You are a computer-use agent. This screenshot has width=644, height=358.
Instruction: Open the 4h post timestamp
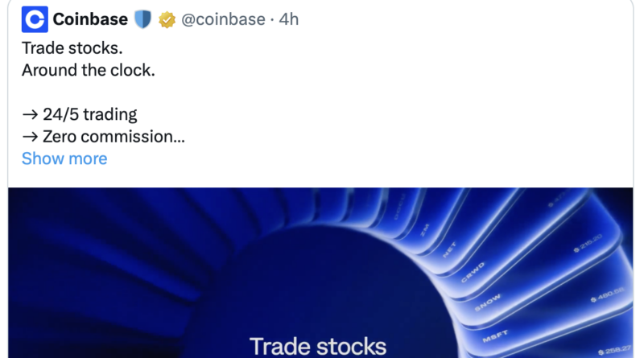pos(288,19)
